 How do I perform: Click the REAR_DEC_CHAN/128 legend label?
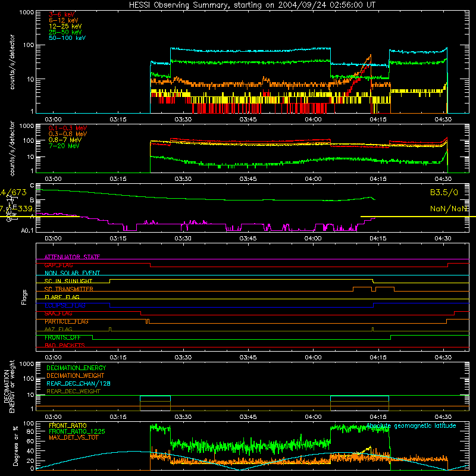[x=79, y=383]
